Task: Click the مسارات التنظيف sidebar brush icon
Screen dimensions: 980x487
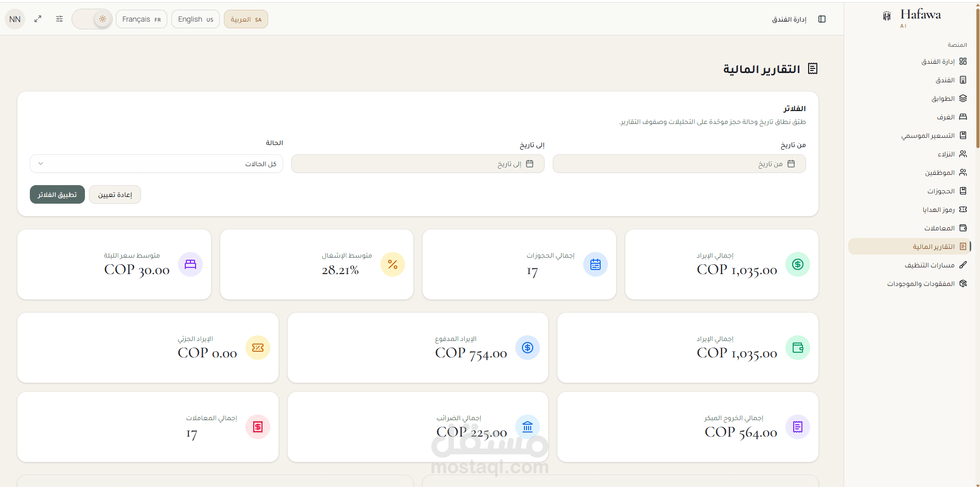Action: click(x=963, y=265)
